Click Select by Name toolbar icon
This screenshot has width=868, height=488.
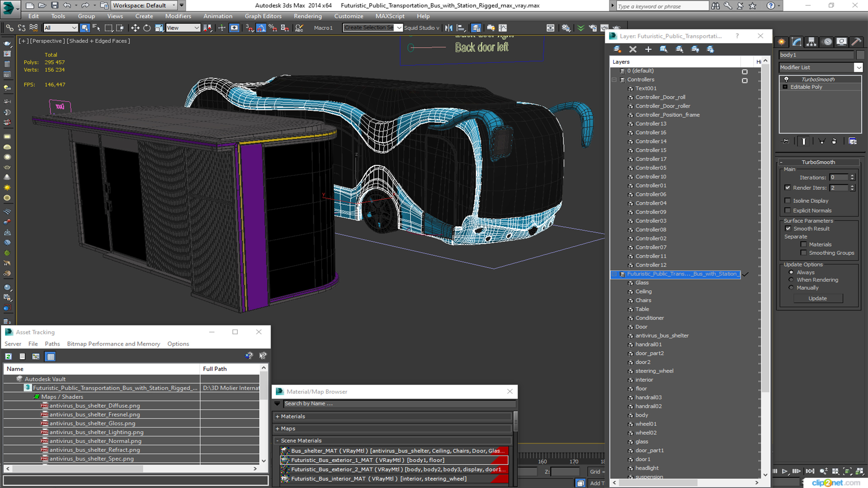click(x=96, y=28)
